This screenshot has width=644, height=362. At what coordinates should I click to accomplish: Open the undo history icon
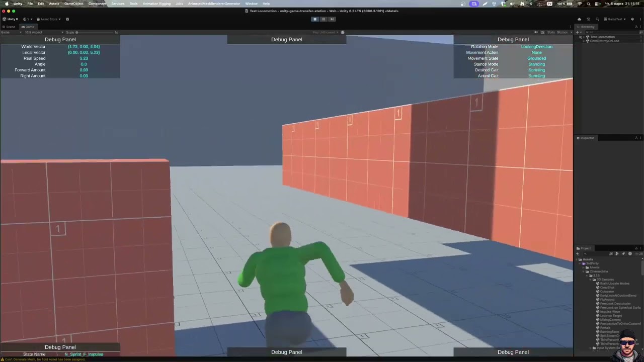588,19
